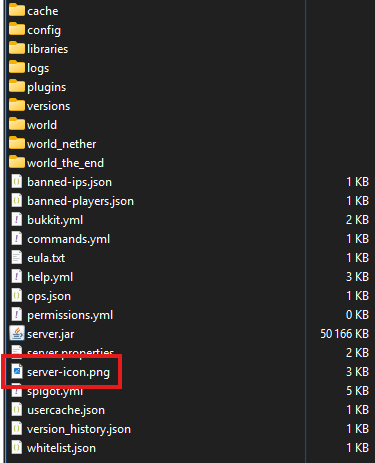Select the whitelist.json file icon
The width and height of the screenshot is (375, 463).
(x=17, y=448)
